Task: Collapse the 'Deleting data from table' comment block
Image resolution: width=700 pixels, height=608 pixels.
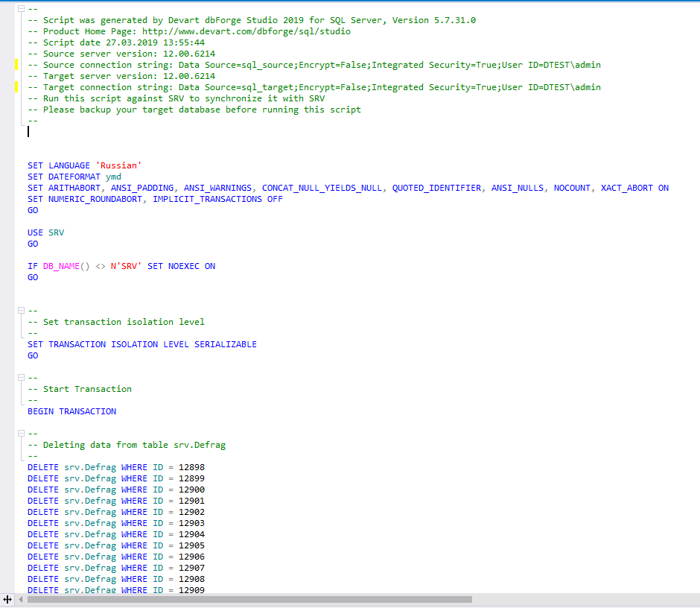Action: click(21, 434)
